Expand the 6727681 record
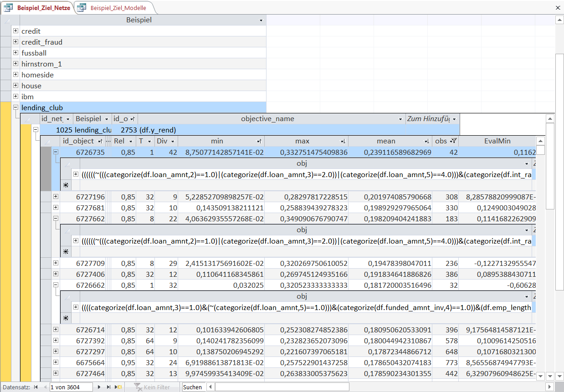Image resolution: width=564 pixels, height=392 pixels. pos(56,208)
